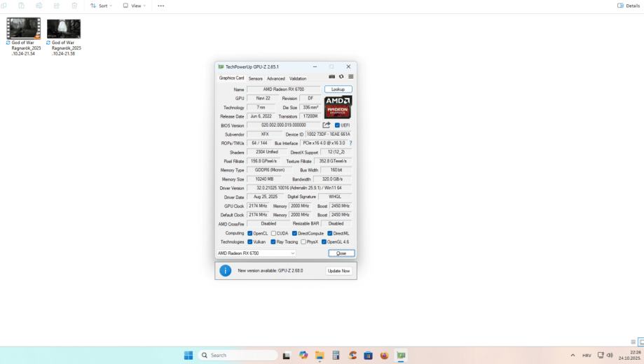The height and width of the screenshot is (364, 644).
Task: Click the taskbar clock showing 24.10.2025
Action: [x=629, y=356]
